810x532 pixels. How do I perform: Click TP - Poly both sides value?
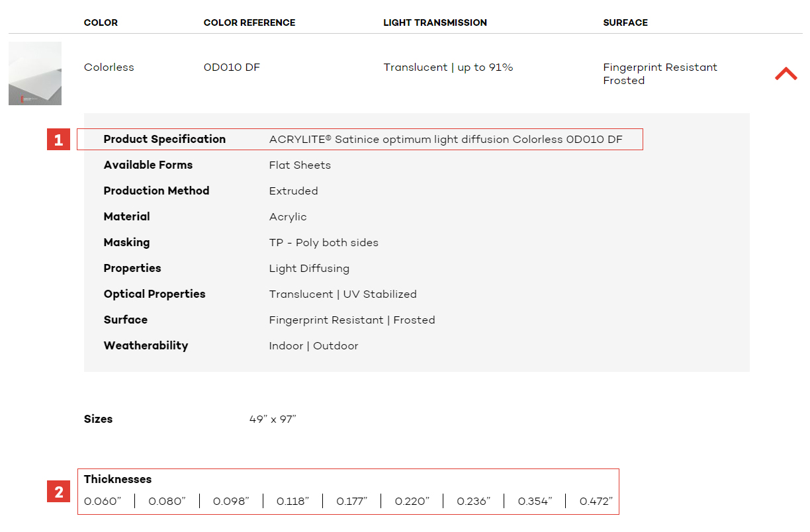324,243
